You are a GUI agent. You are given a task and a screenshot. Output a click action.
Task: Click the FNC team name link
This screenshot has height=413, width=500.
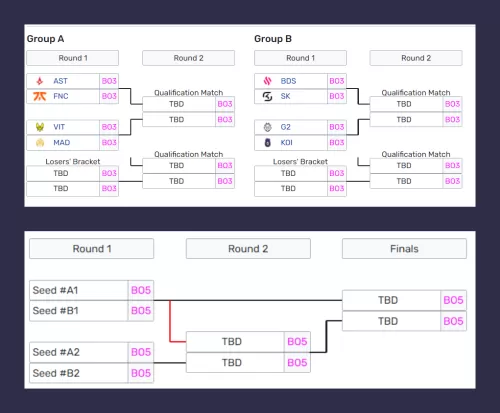click(x=61, y=96)
